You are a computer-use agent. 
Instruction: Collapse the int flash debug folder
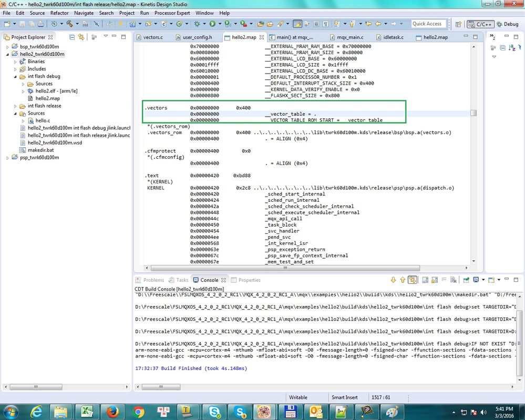click(x=15, y=76)
